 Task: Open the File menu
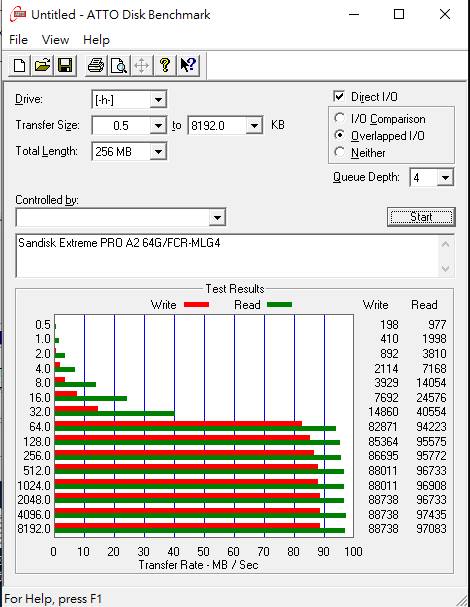tap(18, 40)
